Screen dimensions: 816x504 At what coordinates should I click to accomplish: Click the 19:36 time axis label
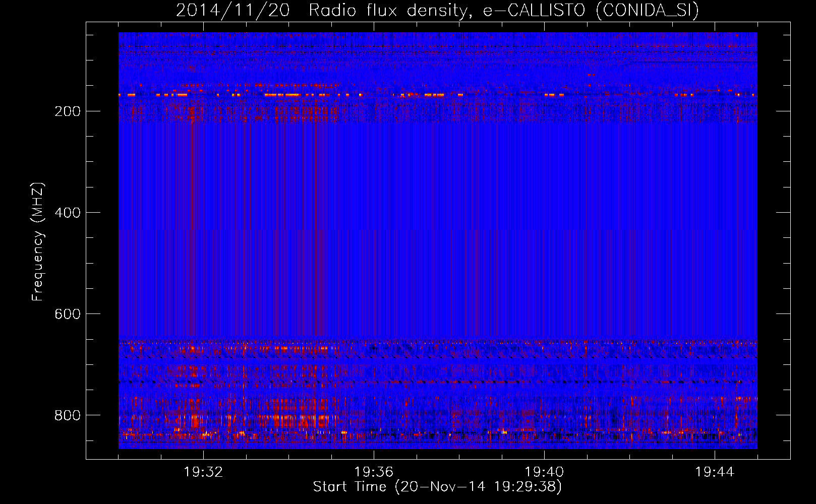[x=374, y=472]
